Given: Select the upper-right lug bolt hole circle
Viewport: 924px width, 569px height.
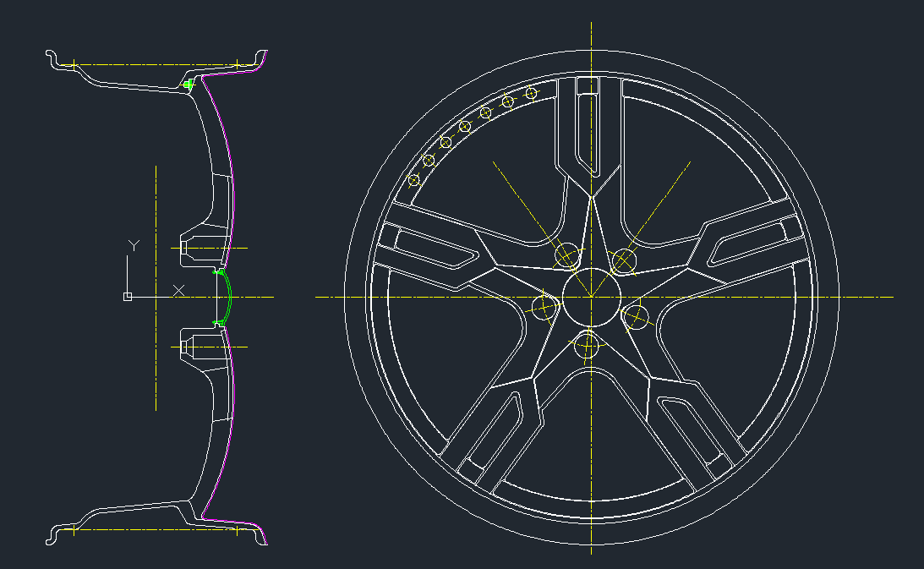Looking at the screenshot, I should coord(624,261).
